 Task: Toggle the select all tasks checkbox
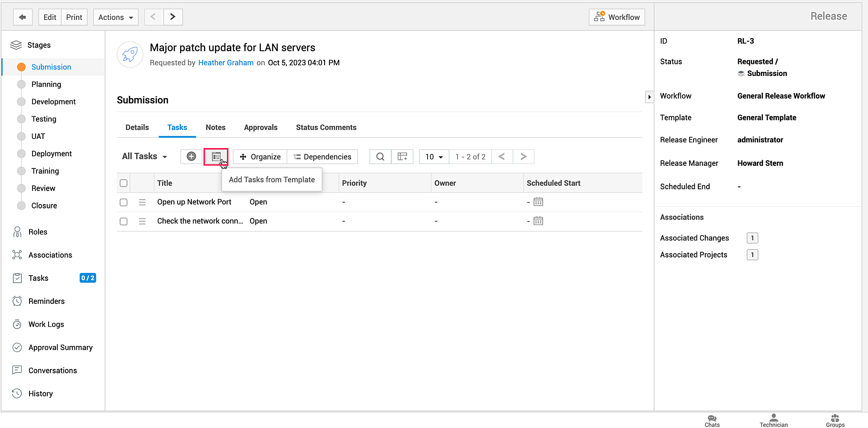(124, 183)
